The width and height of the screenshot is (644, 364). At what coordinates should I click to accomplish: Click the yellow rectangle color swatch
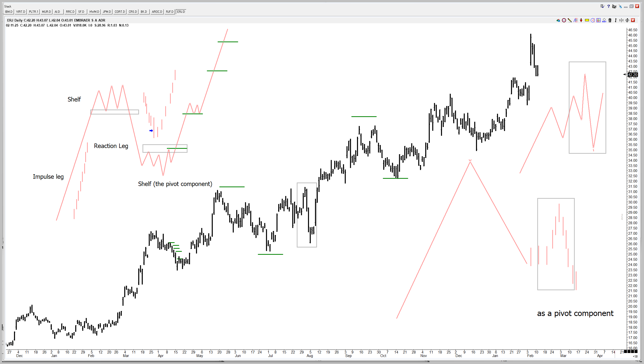pyautogui.click(x=587, y=20)
